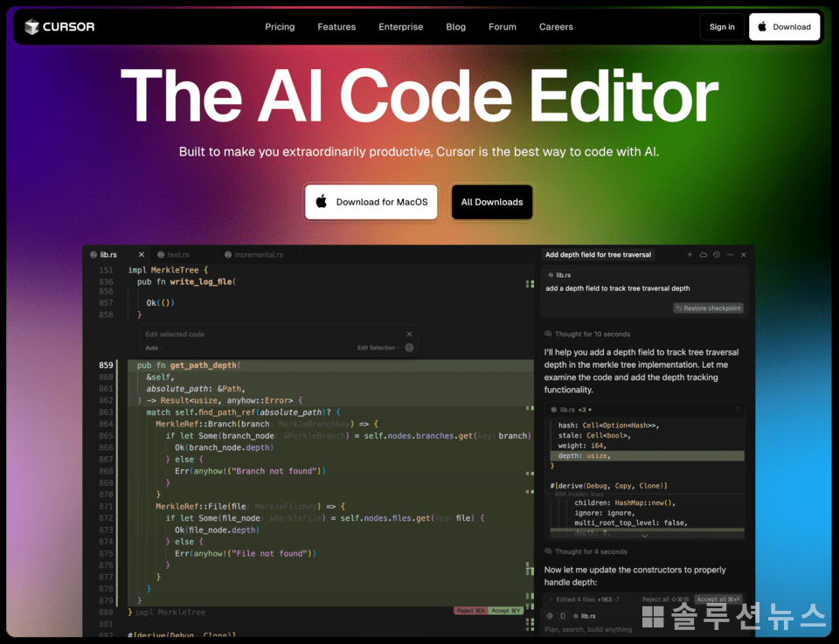Open chat history clock icon
The height and width of the screenshot is (644, 839).
[x=717, y=254]
